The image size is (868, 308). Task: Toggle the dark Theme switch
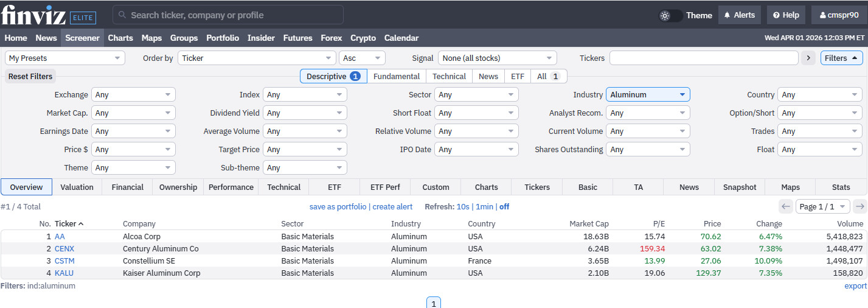coord(671,15)
